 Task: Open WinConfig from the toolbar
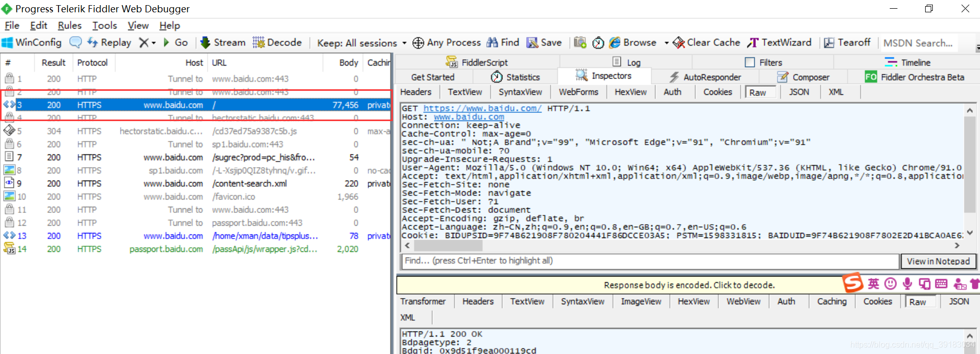click(x=32, y=43)
